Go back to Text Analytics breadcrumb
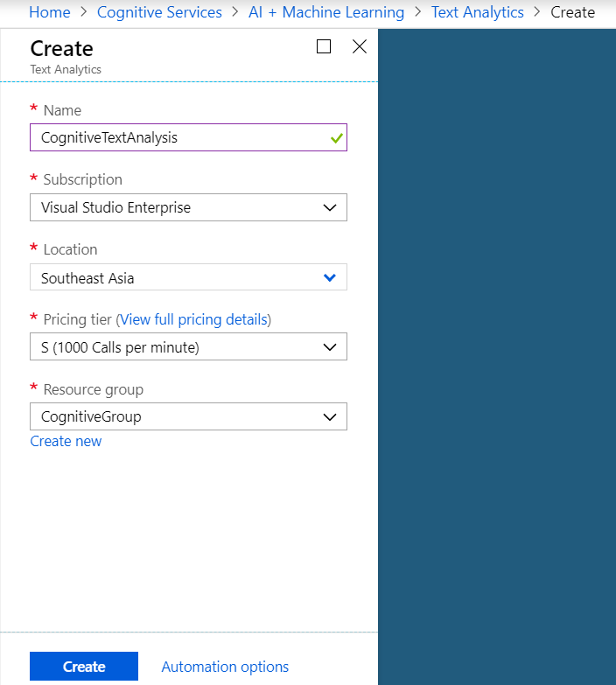Image resolution: width=616 pixels, height=685 pixels. (477, 12)
